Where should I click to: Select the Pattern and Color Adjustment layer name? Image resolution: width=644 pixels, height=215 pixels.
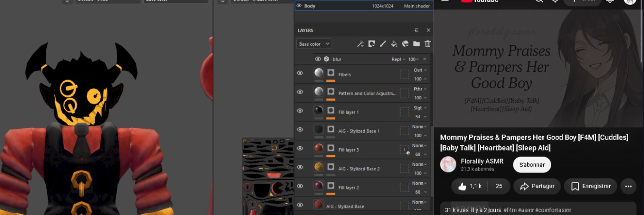tap(368, 93)
